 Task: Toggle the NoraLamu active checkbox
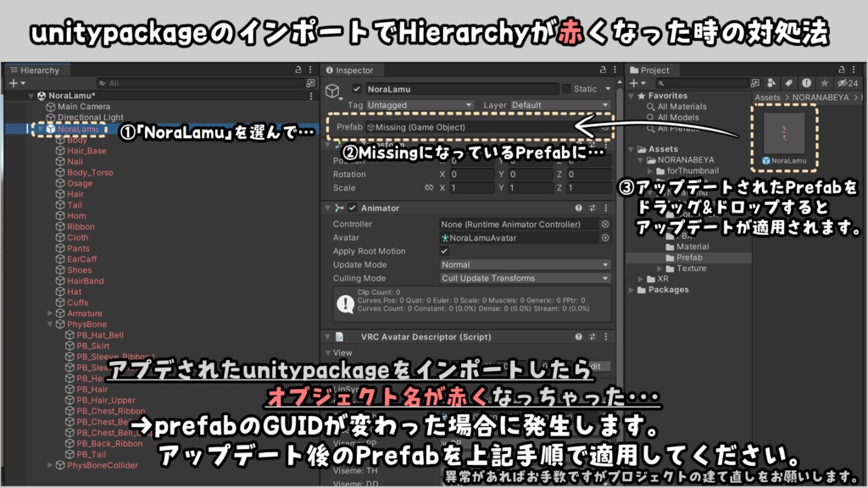click(x=357, y=88)
